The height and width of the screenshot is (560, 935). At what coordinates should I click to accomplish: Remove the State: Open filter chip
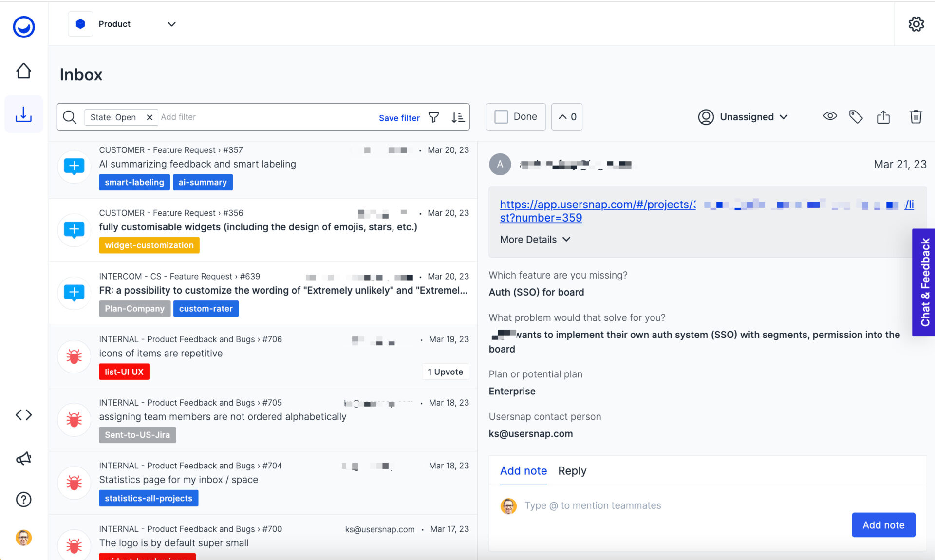(x=150, y=117)
